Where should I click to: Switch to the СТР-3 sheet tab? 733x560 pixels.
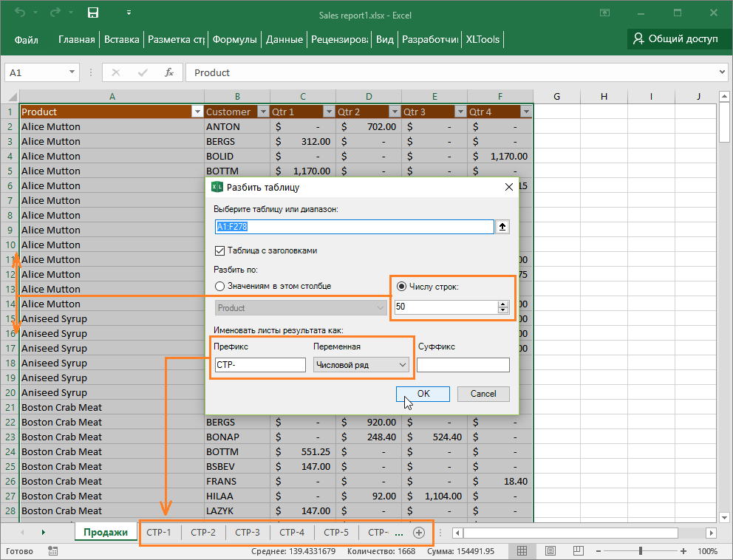(x=248, y=533)
